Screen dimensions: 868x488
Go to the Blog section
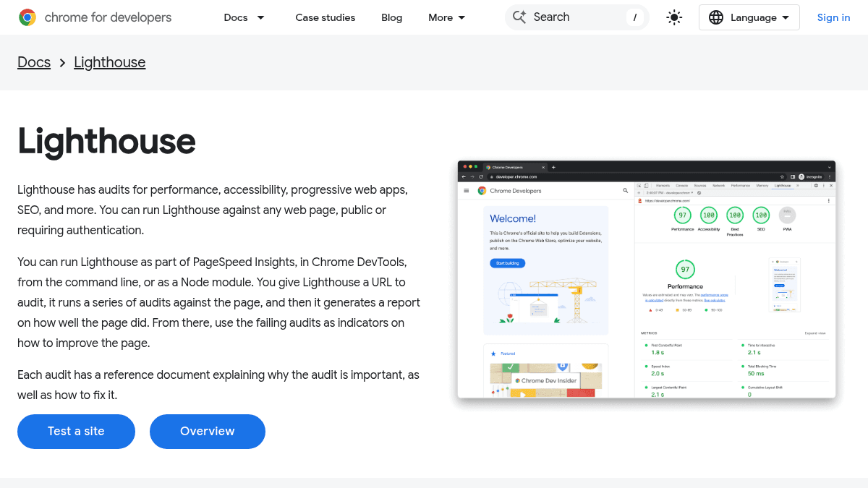(x=391, y=17)
